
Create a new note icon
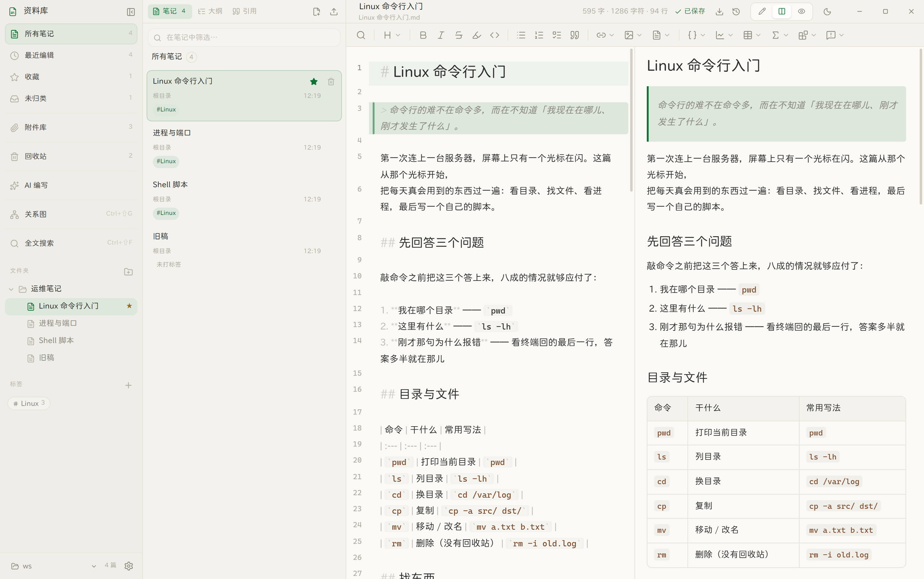click(316, 12)
